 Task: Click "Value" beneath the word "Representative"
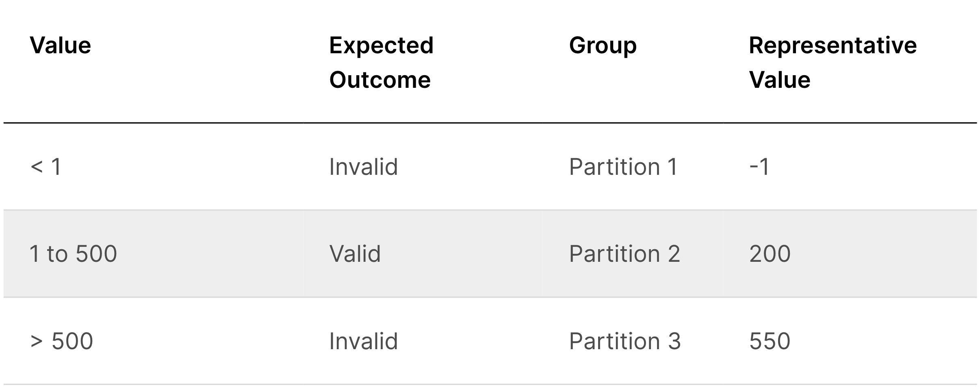coord(779,80)
